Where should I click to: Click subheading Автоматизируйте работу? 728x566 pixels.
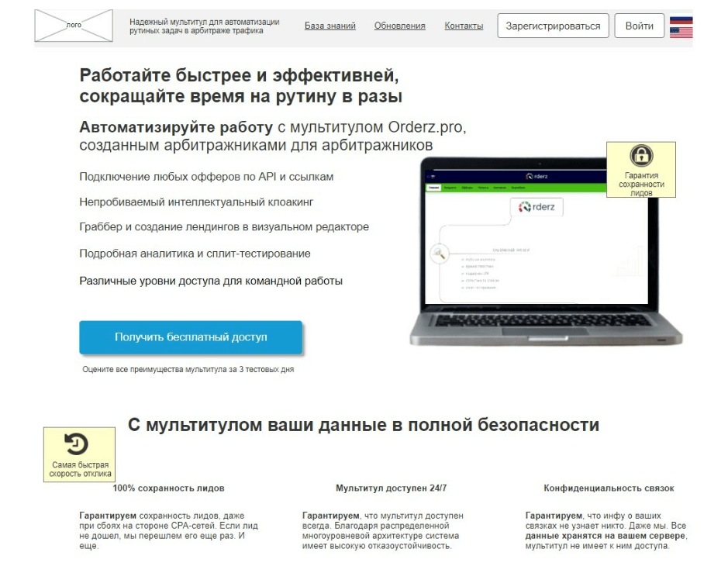(x=273, y=136)
